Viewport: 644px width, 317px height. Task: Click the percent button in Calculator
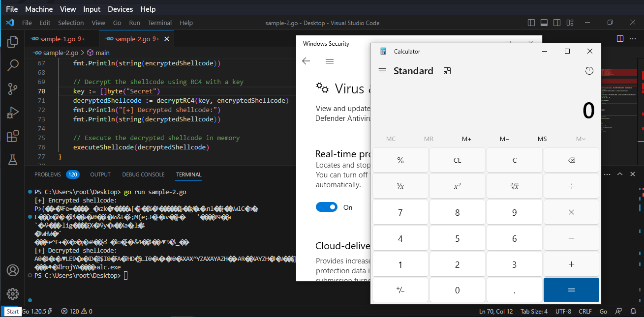pos(400,160)
